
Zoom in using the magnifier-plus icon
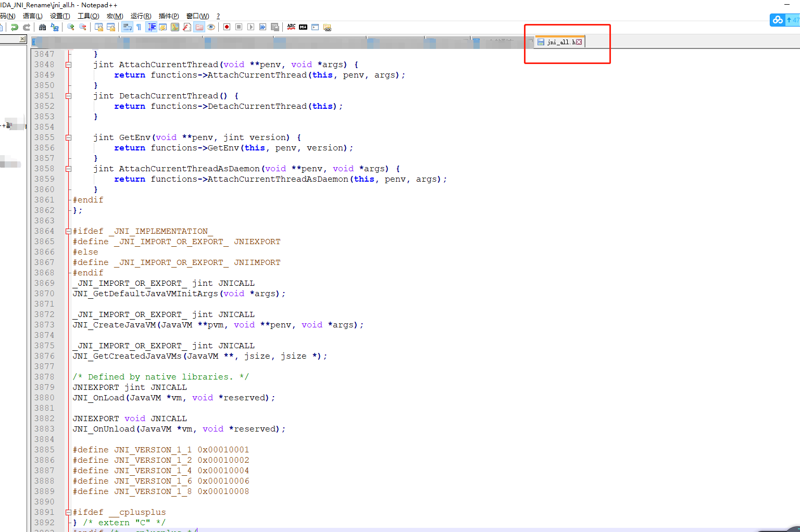[70, 27]
